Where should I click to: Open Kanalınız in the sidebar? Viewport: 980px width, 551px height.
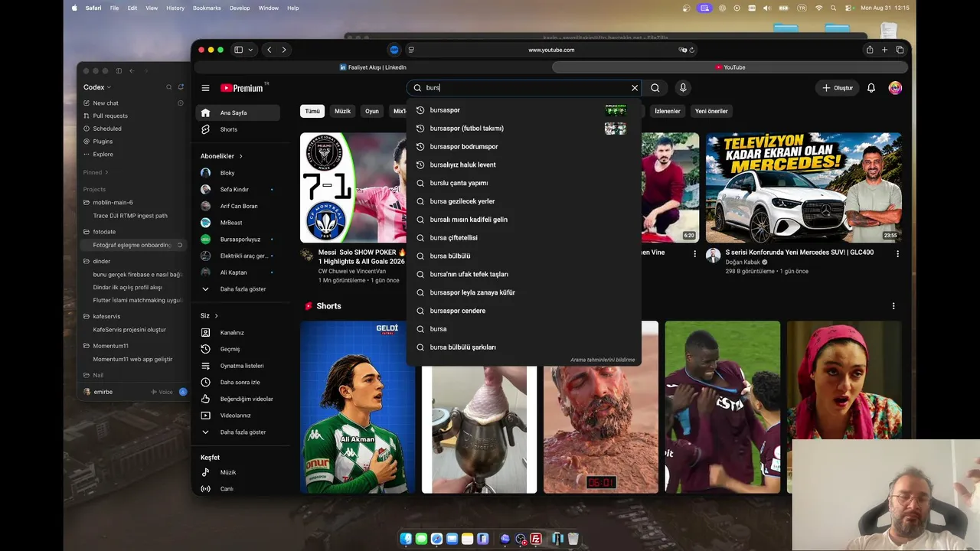(237, 333)
